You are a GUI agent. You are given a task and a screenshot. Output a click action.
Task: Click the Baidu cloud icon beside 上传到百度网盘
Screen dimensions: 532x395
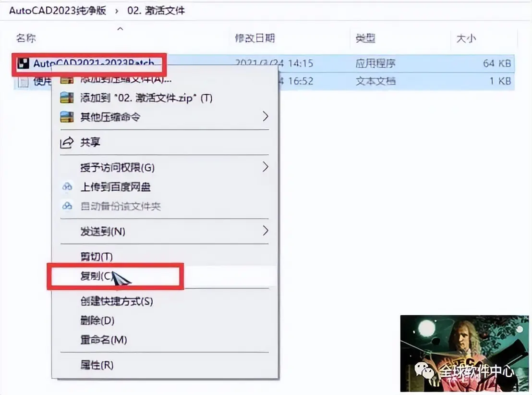click(67, 186)
